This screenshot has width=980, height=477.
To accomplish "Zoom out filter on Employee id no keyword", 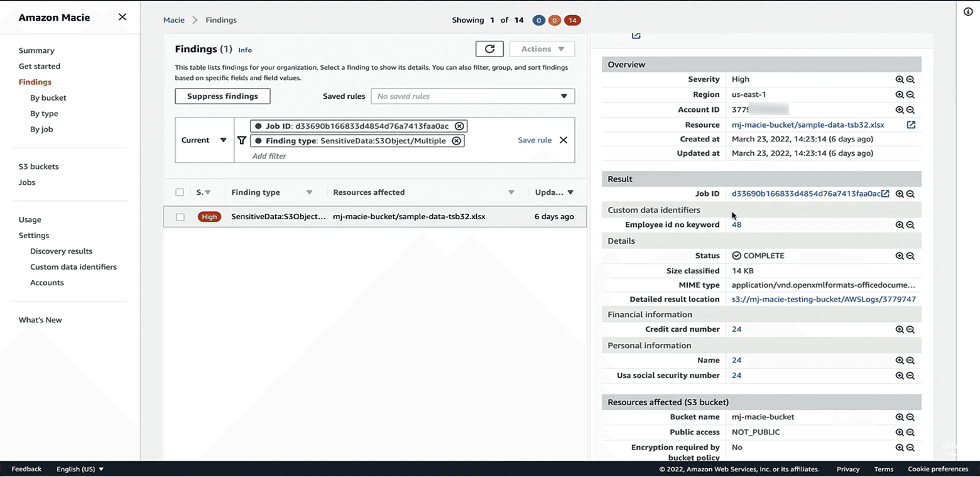I will pyautogui.click(x=910, y=225).
